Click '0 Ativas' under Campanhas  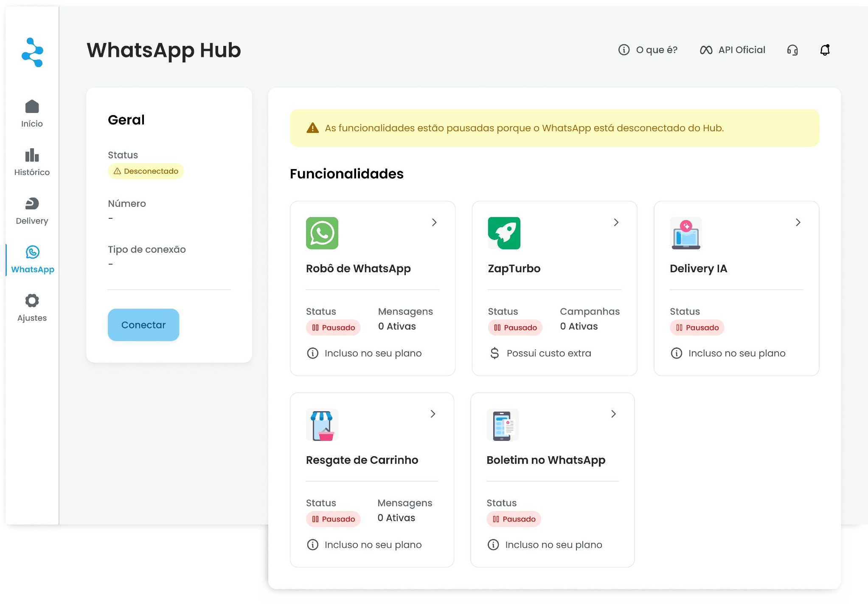(x=579, y=326)
